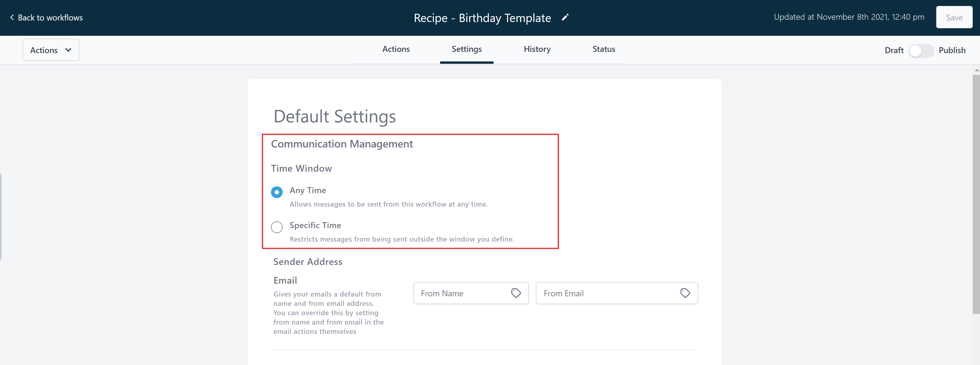Go to the Status tab
The height and width of the screenshot is (365, 980).
[604, 49]
